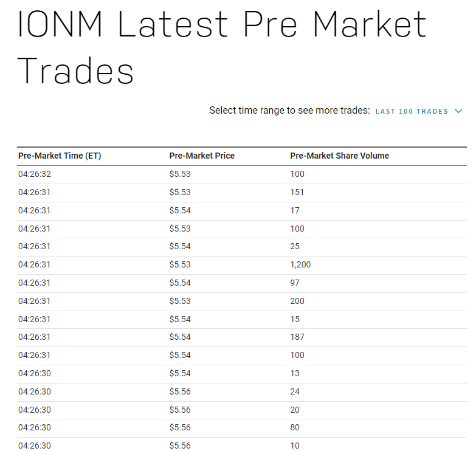Click the Pre-Market Time (ET) column header
This screenshot has height=451, width=476.
[60, 156]
